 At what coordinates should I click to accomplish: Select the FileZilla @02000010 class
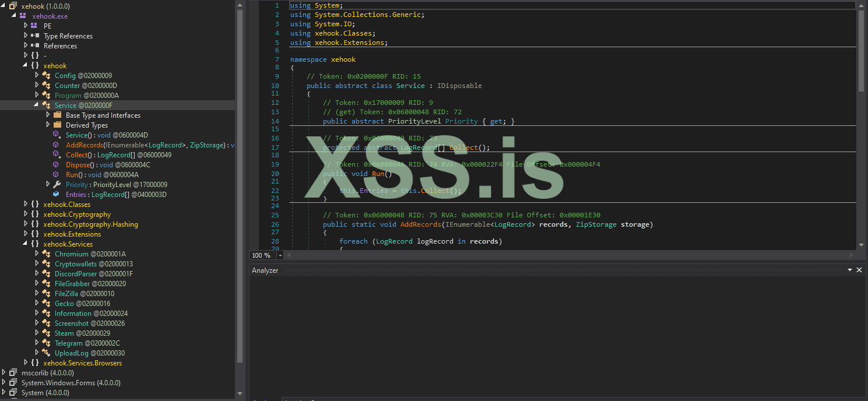click(x=85, y=294)
